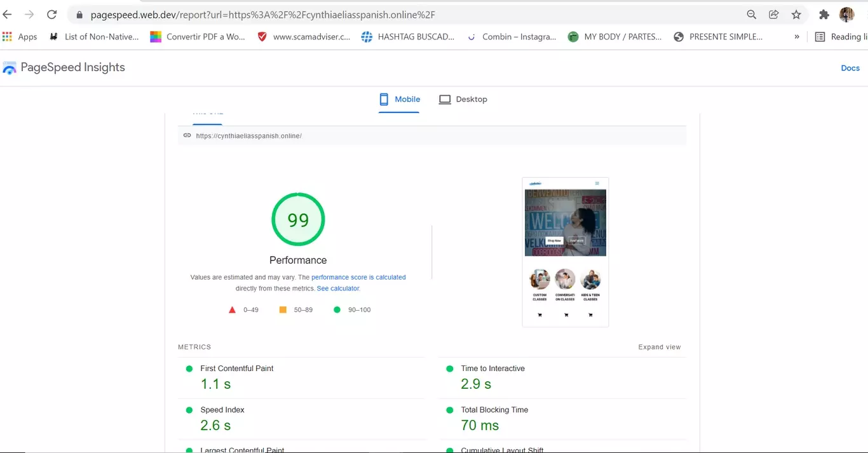
Task: Click the 2.9 s value
Action: (476, 384)
